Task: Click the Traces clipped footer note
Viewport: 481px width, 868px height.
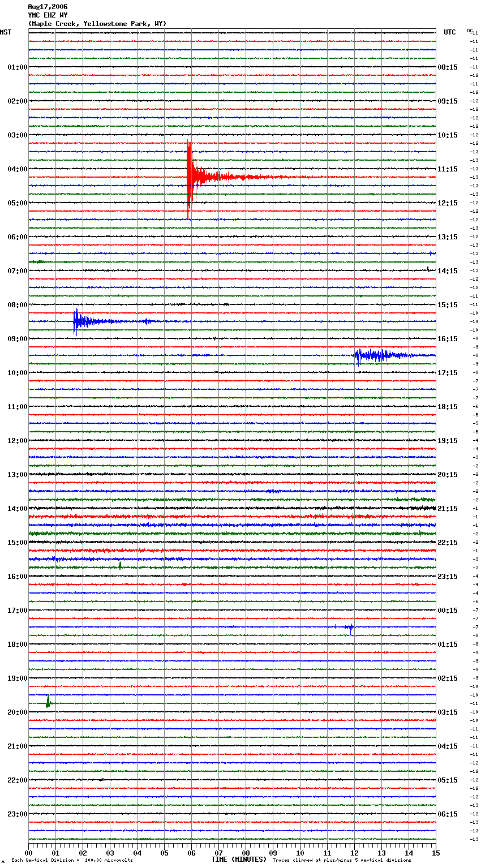Action: tap(342, 860)
